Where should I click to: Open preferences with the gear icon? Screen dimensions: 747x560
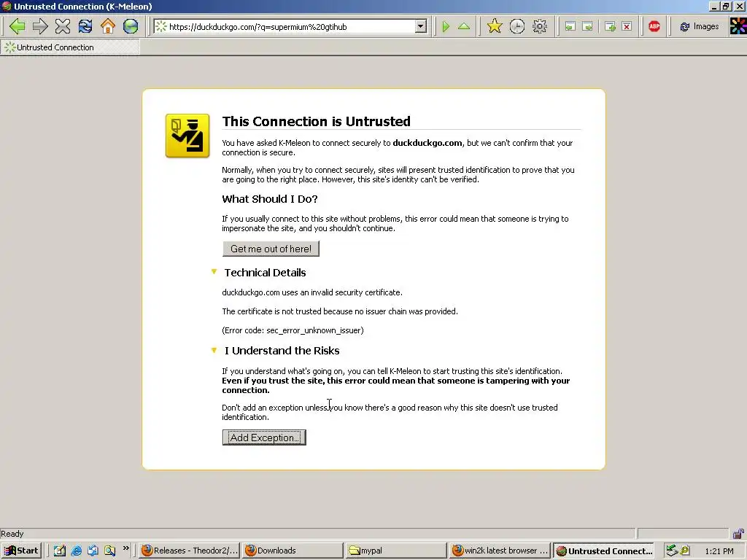click(539, 26)
